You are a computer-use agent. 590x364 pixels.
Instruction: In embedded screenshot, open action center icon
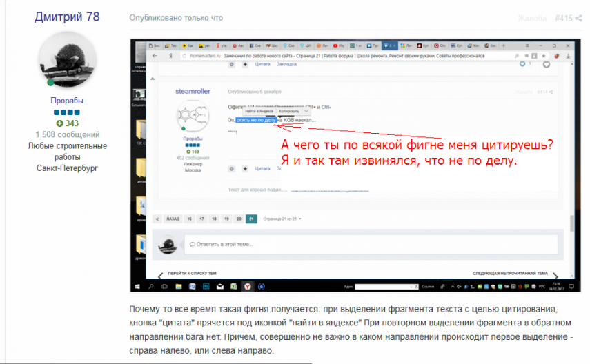pyautogui.click(x=571, y=287)
